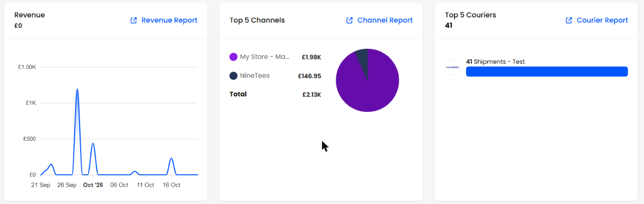Click the dark navy NineTees legend dot
The height and width of the screenshot is (204, 644).
coord(234,76)
